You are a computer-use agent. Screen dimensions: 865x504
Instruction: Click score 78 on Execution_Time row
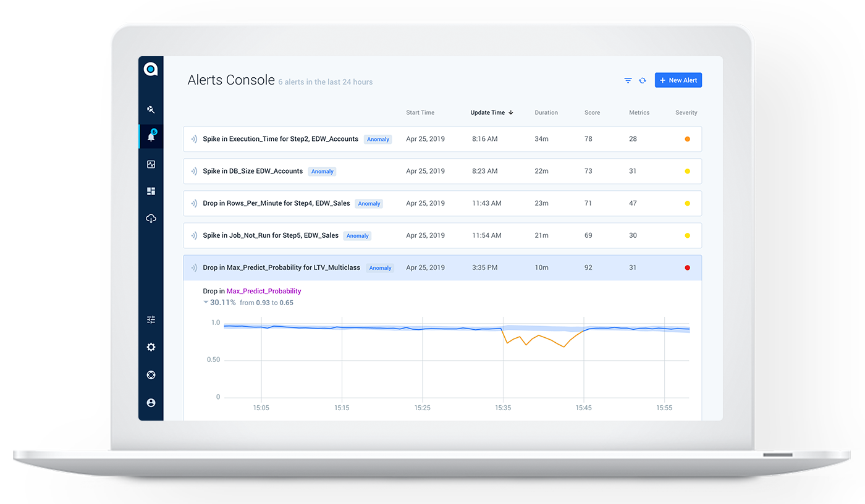point(588,139)
